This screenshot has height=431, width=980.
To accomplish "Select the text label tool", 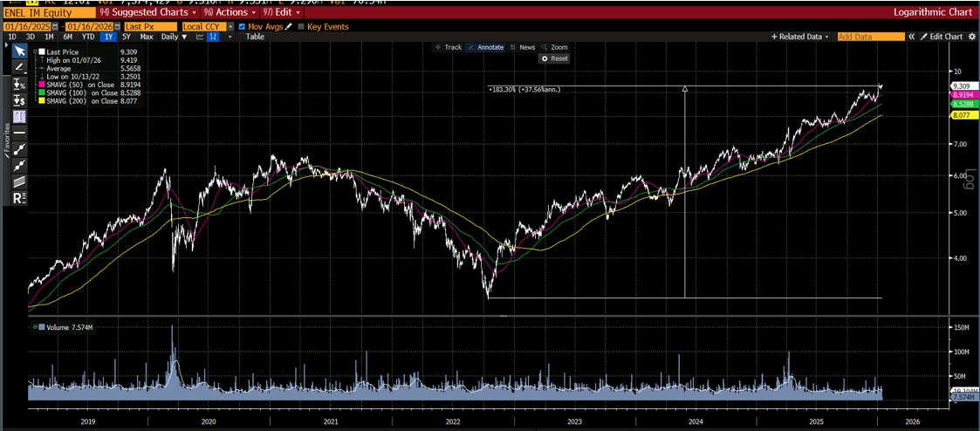I will (x=19, y=117).
